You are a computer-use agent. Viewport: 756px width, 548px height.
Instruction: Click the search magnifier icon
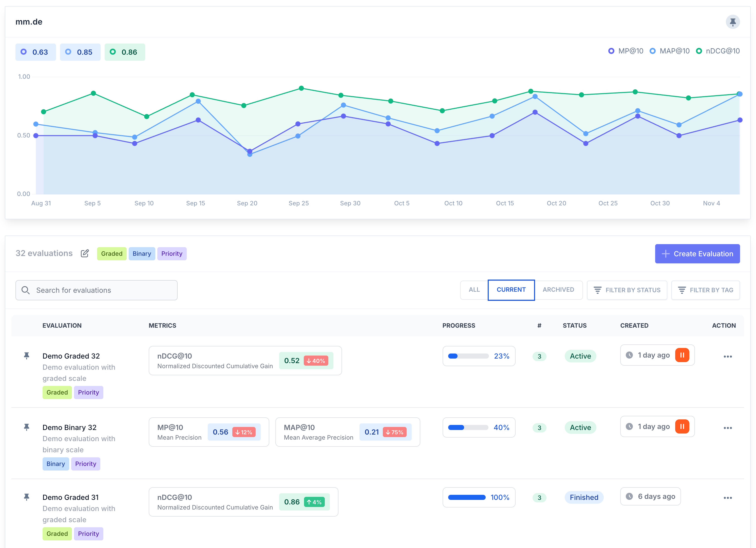(x=26, y=290)
